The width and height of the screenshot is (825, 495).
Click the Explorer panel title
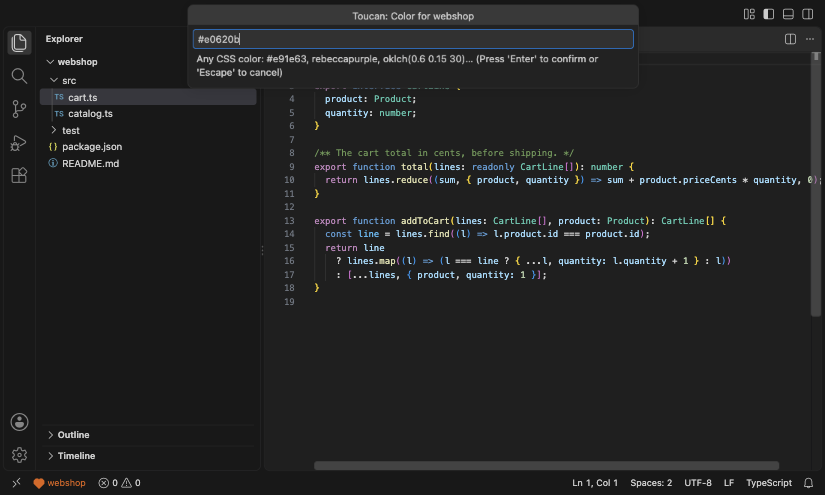click(x=64, y=39)
